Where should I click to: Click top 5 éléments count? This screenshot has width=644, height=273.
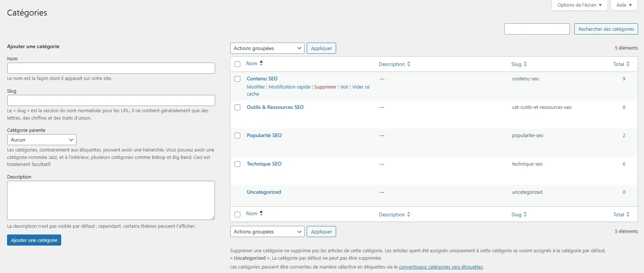(626, 48)
